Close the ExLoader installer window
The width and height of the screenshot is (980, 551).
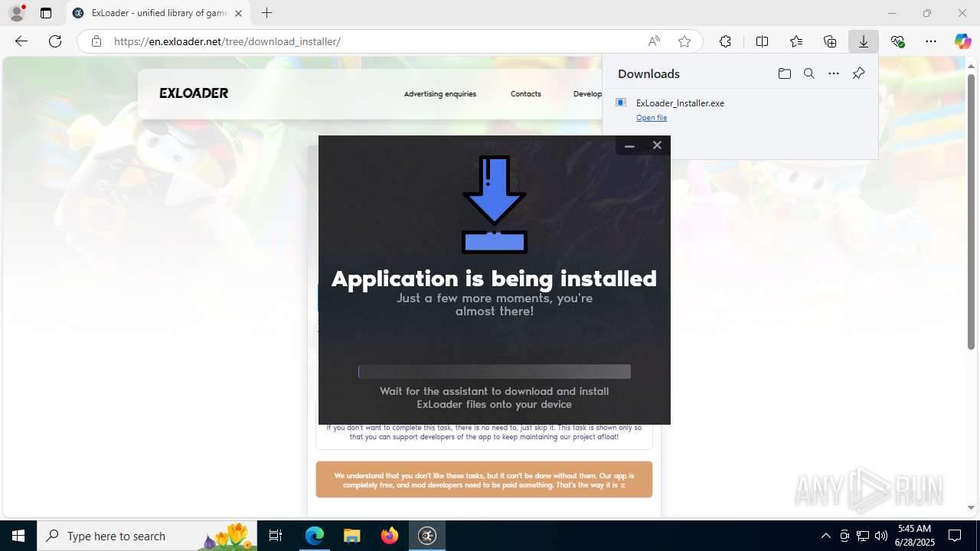click(x=657, y=145)
